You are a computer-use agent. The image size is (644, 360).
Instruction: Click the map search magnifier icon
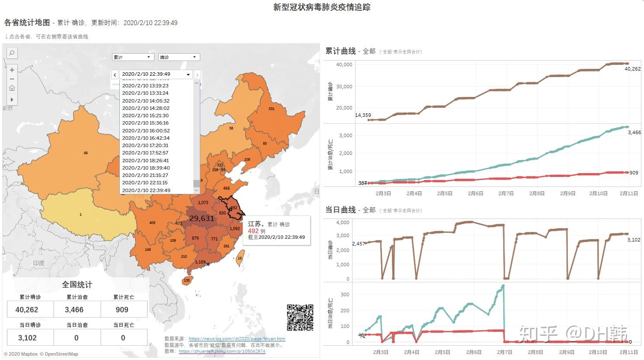(12, 53)
